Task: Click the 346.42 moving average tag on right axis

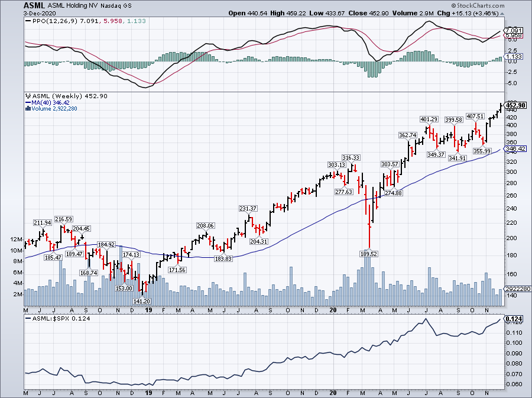Action: (x=515, y=149)
